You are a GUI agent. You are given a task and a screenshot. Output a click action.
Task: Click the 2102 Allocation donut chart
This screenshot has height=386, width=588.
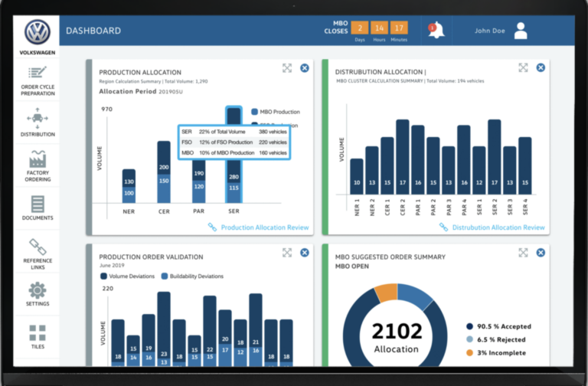pyautogui.click(x=396, y=337)
